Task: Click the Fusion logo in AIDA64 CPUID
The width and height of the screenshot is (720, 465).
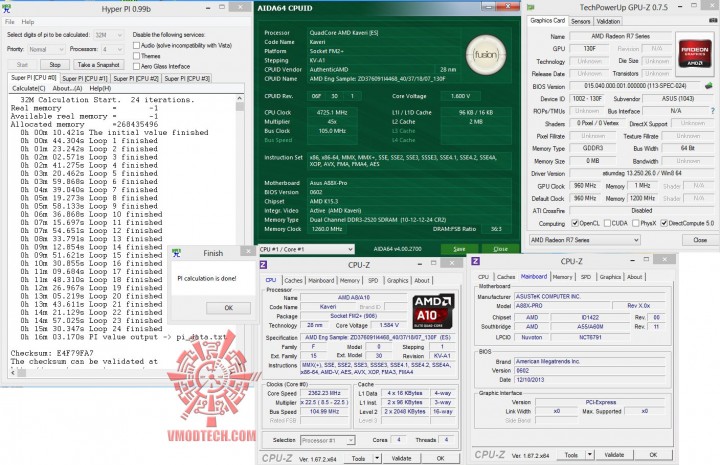Action: click(x=486, y=55)
